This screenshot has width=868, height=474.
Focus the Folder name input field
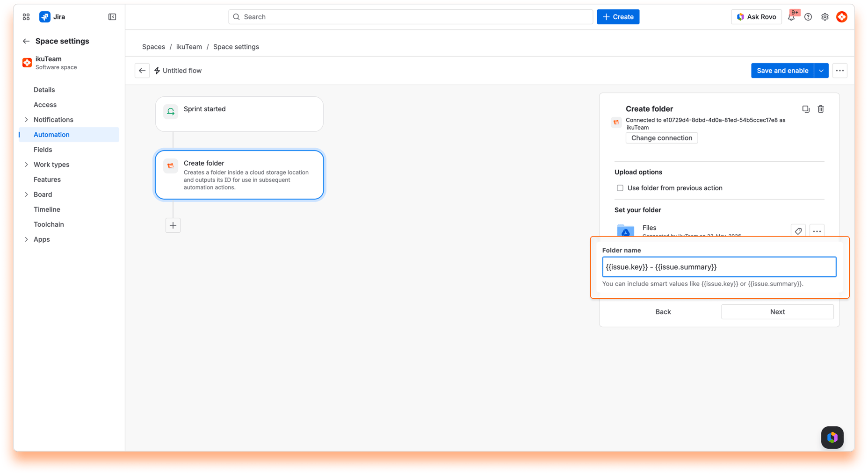pyautogui.click(x=719, y=267)
